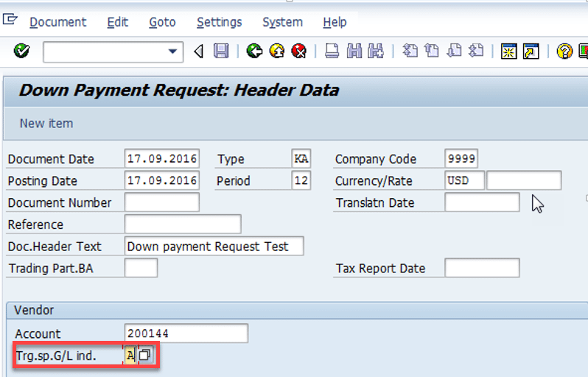Click the Print icon
The height and width of the screenshot is (377, 588).
(x=332, y=51)
